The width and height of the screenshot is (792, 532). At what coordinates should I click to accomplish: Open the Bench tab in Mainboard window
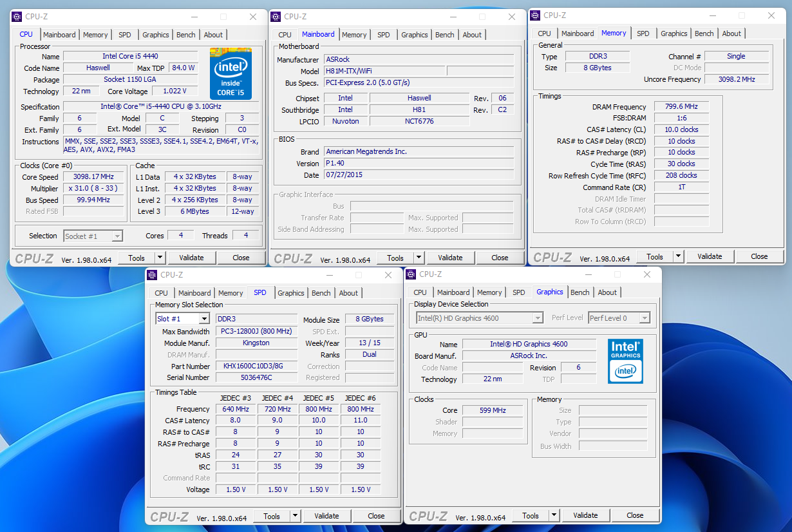click(x=445, y=35)
